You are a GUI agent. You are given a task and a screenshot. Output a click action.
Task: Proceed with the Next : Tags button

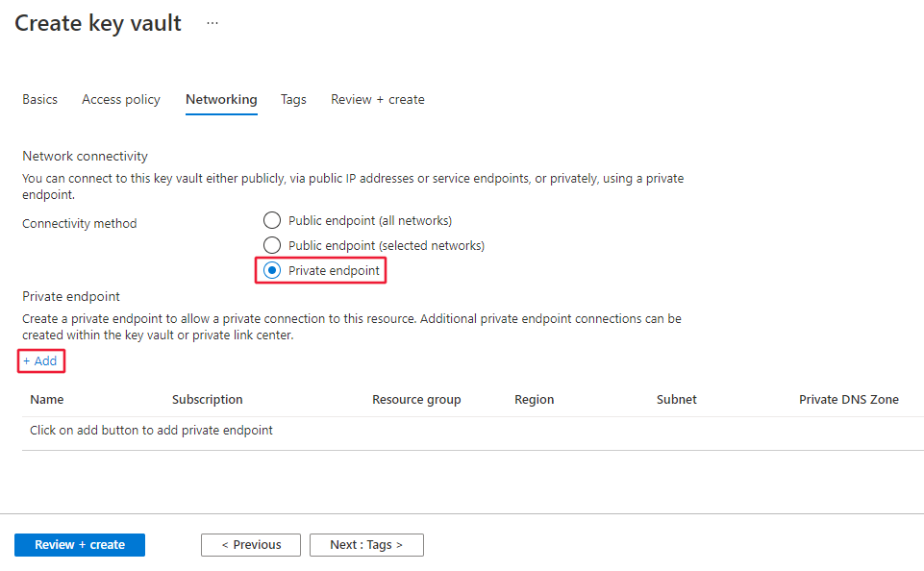[x=366, y=545]
